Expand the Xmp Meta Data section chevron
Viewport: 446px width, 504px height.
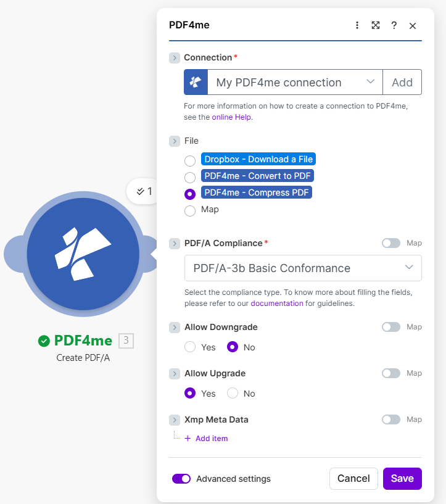coord(175,420)
